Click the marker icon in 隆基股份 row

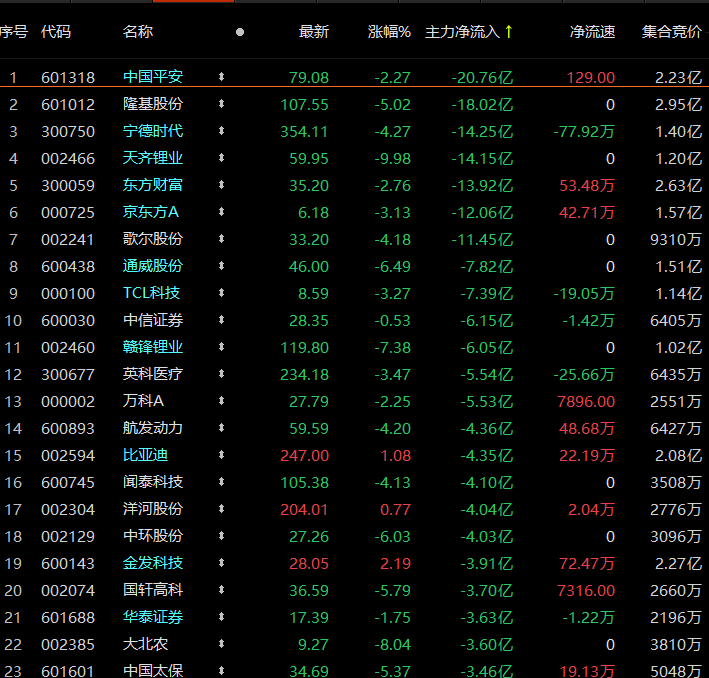pyautogui.click(x=221, y=104)
